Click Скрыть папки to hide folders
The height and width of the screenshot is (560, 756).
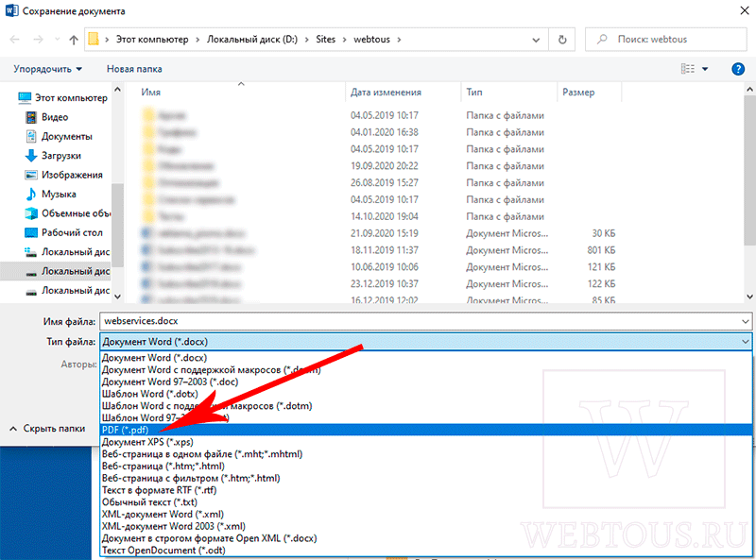point(53,428)
